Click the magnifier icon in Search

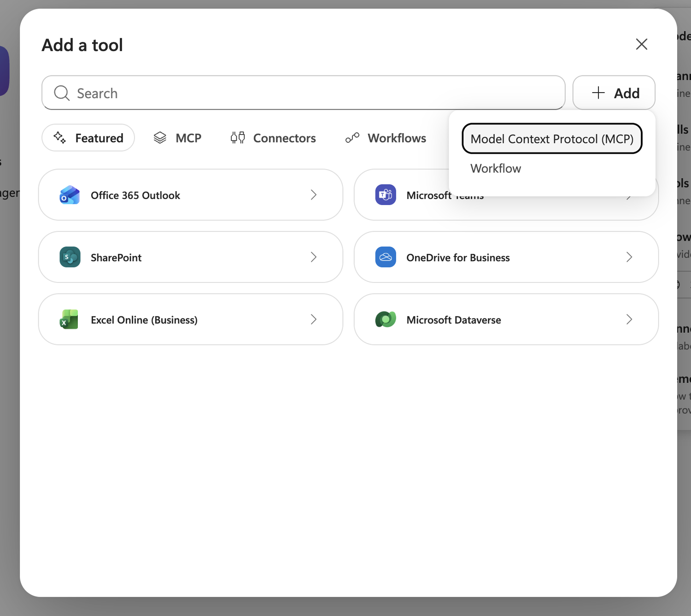62,93
